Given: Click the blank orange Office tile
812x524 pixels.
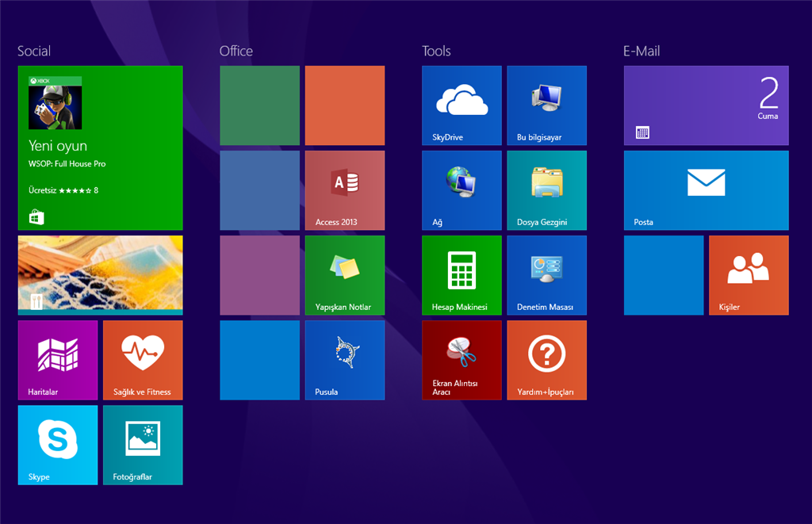Looking at the screenshot, I should pos(344,105).
